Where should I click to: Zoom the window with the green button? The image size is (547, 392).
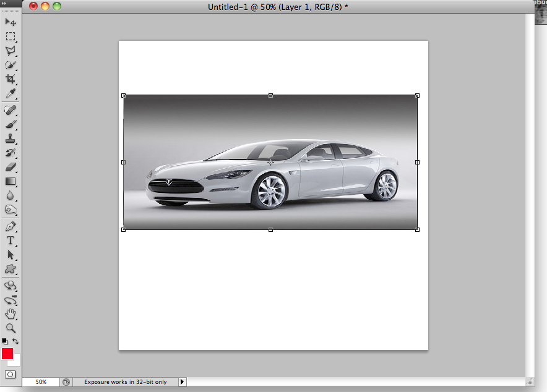coord(57,6)
